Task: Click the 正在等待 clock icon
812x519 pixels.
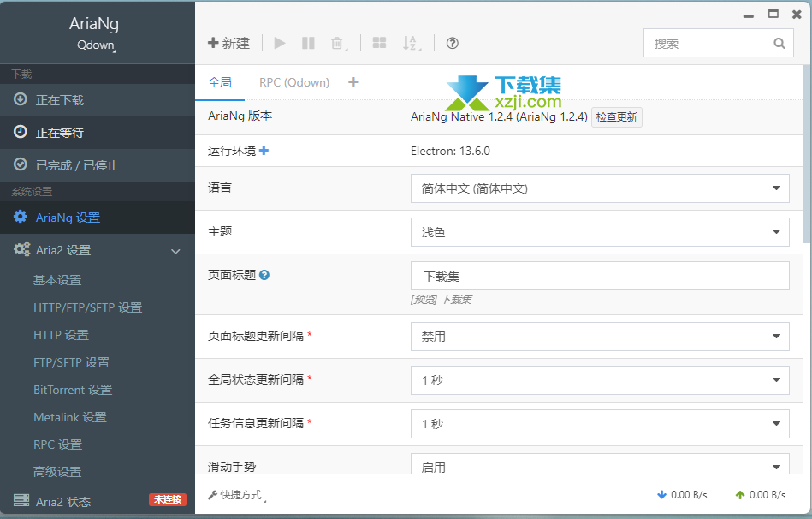Action: tap(21, 132)
